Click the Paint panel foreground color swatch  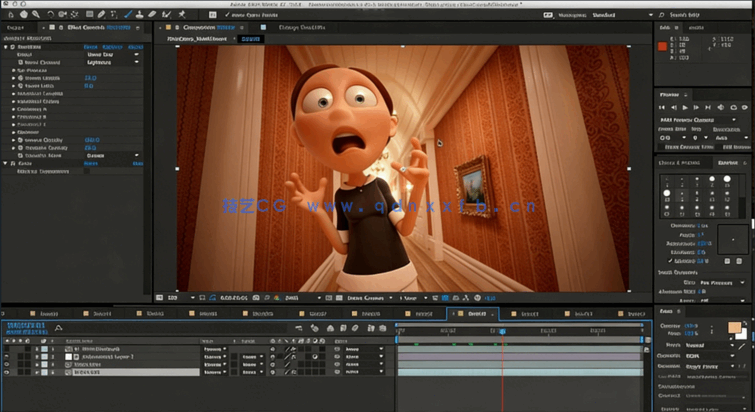734,328
